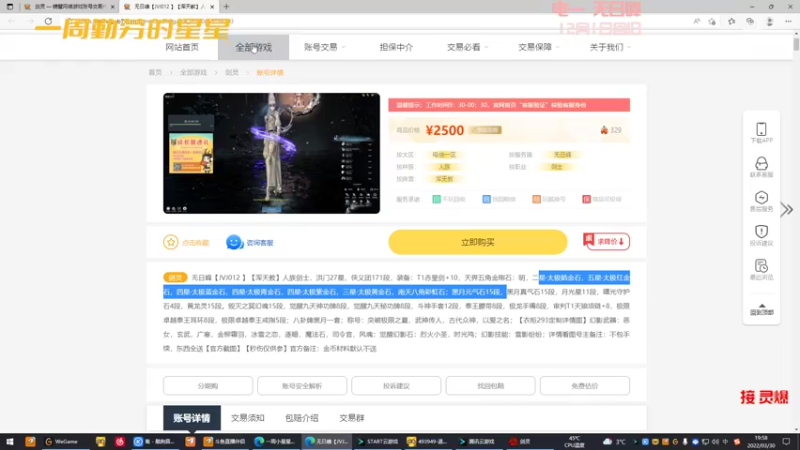Screen dimensions: 800x450
Task: Click the read aloud icon in address bar
Action: (x=696, y=21)
